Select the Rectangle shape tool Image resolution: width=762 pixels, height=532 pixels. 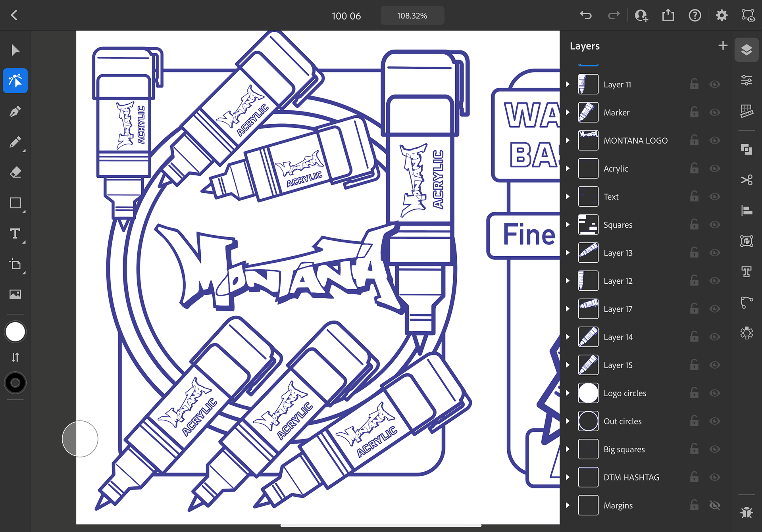pos(15,203)
